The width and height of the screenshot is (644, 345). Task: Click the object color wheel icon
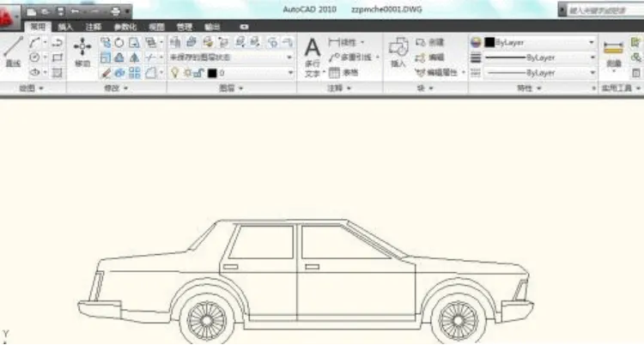476,42
